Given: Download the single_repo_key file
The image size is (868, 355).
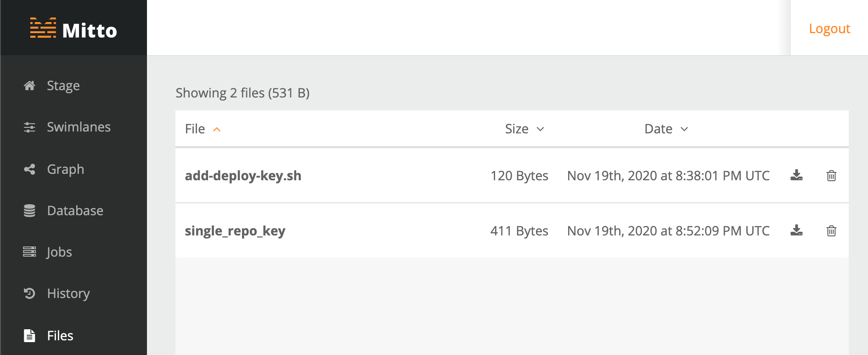Looking at the screenshot, I should (796, 230).
